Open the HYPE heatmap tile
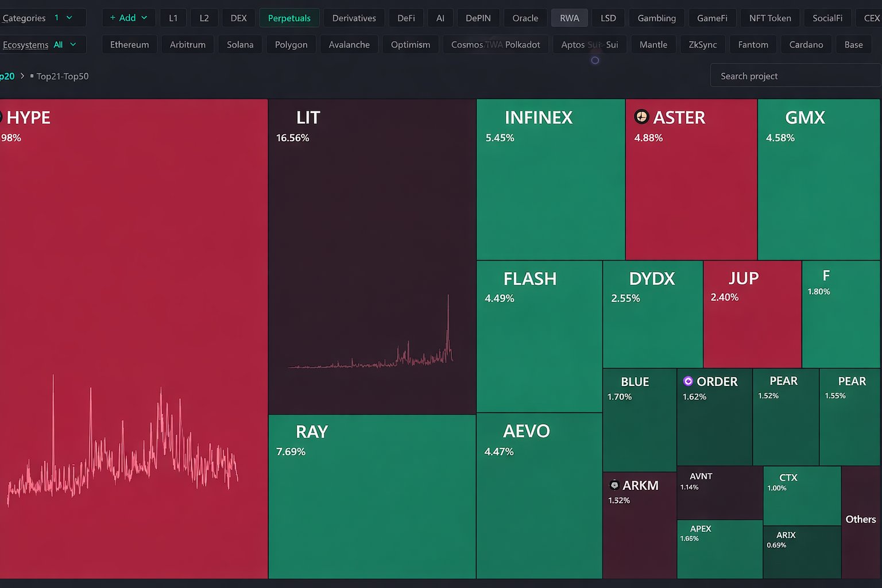The image size is (882, 588). (134, 339)
